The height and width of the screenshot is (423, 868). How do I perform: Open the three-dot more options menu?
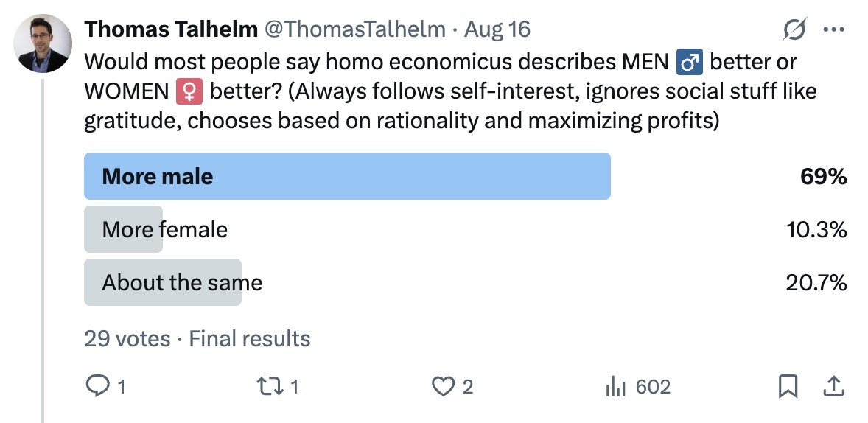tap(833, 30)
